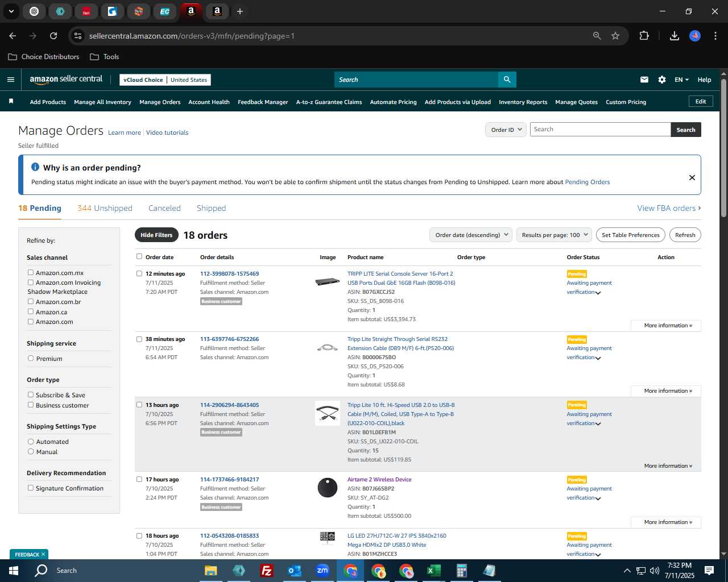This screenshot has height=582, width=728.
Task: Open the tab search dropdown arrow
Action: [x=11, y=11]
